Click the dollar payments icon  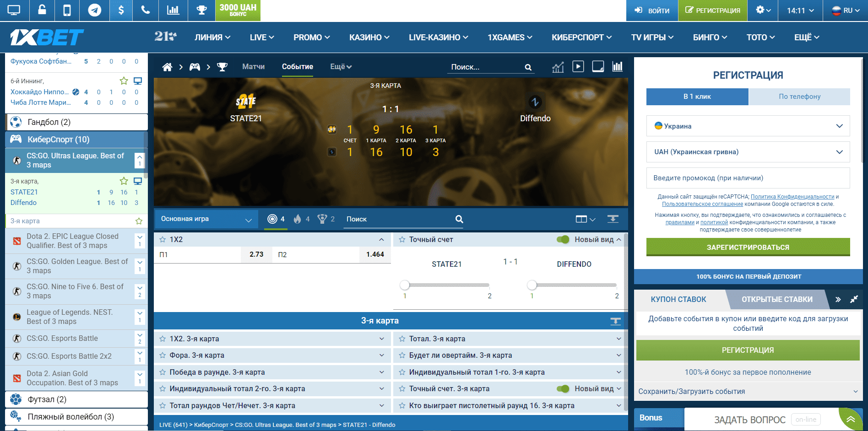(121, 10)
